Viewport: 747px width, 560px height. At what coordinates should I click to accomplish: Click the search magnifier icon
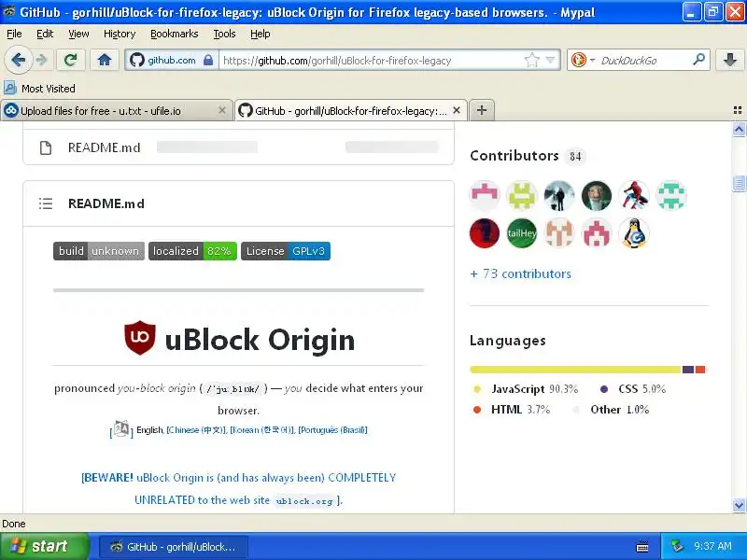(698, 60)
